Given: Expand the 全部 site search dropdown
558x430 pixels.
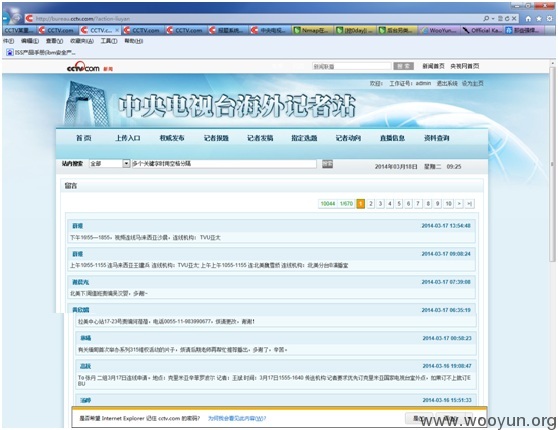Looking at the screenshot, I should pos(126,163).
